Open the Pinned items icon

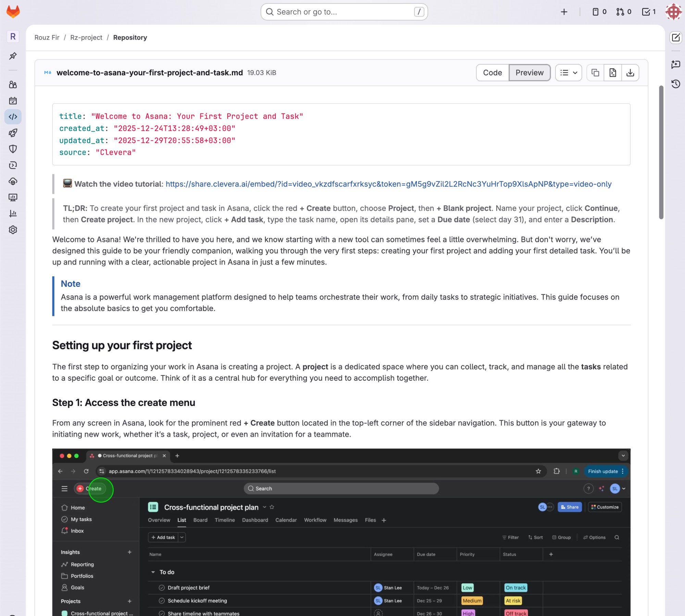coord(13,56)
